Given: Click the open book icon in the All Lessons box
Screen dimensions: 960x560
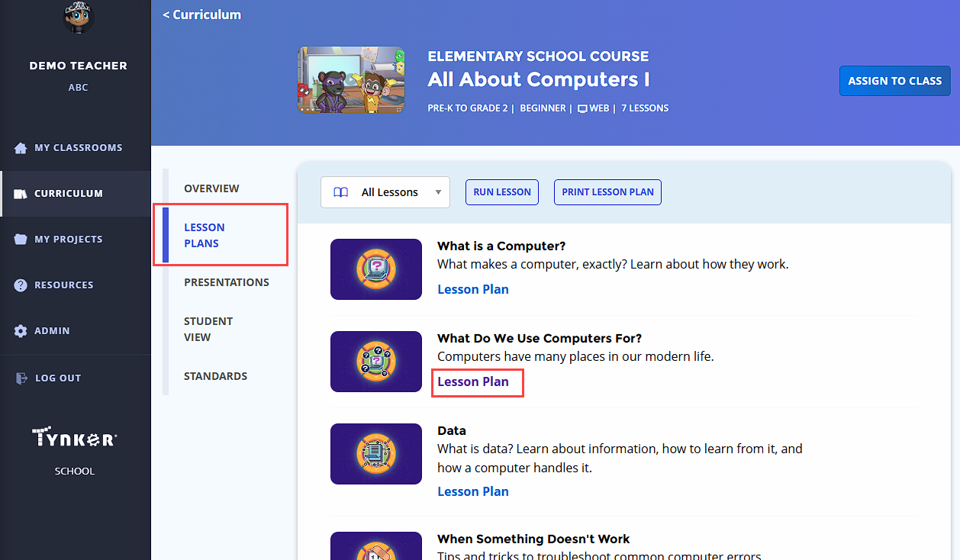Looking at the screenshot, I should (x=341, y=192).
